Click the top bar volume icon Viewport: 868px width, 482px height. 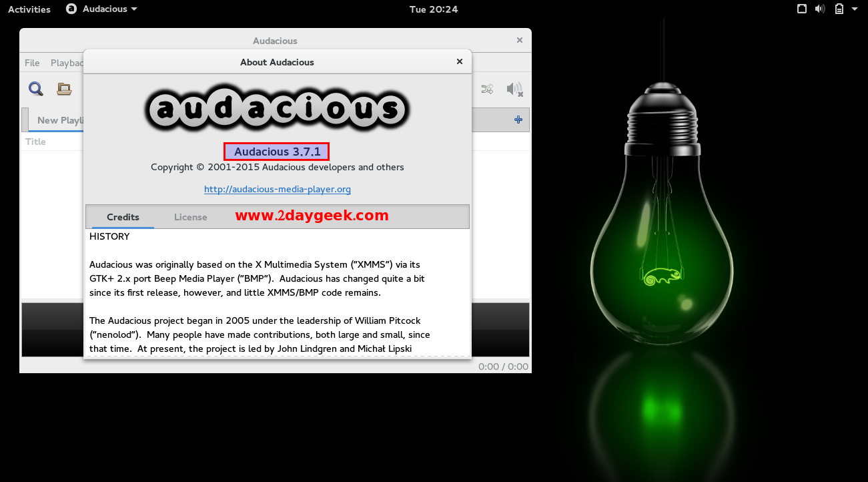[821, 9]
